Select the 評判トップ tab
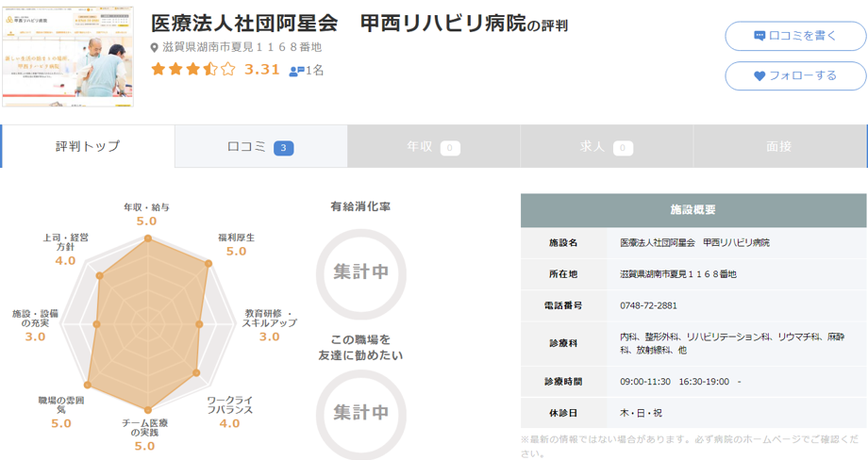 click(88, 146)
